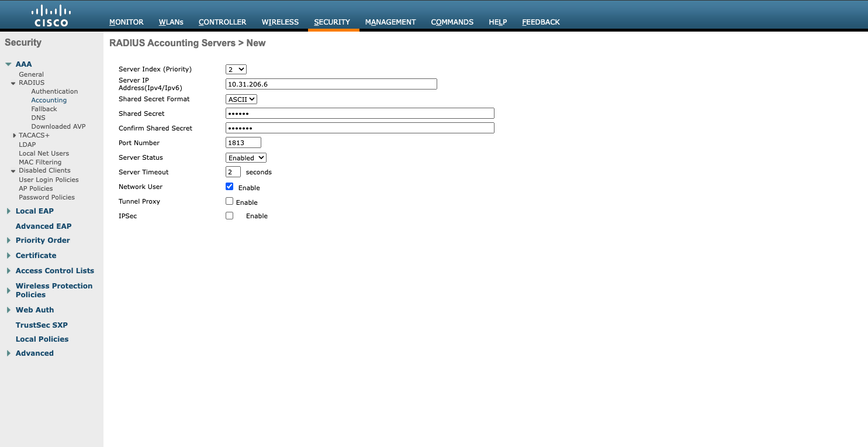Image resolution: width=868 pixels, height=447 pixels.
Task: Open the Server Index priority dropdown
Action: 236,69
